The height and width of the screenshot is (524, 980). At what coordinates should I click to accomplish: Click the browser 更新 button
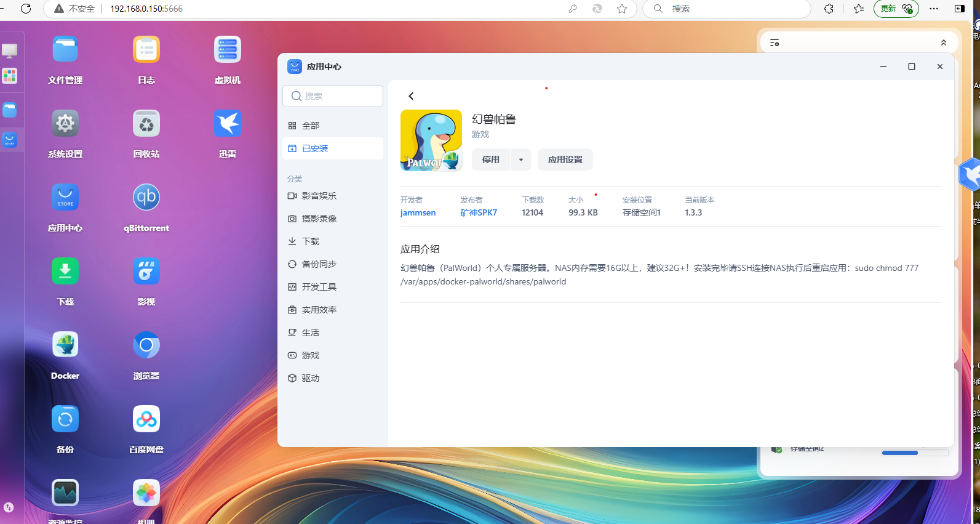point(896,9)
